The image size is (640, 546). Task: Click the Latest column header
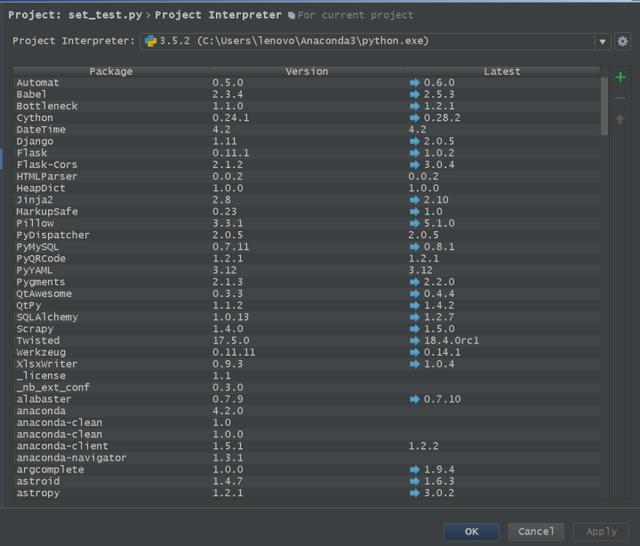click(501, 71)
